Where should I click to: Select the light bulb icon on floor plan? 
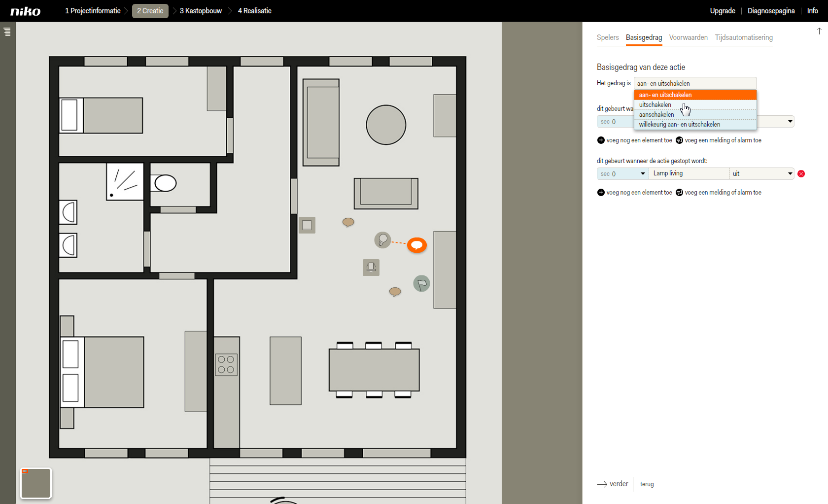point(382,240)
